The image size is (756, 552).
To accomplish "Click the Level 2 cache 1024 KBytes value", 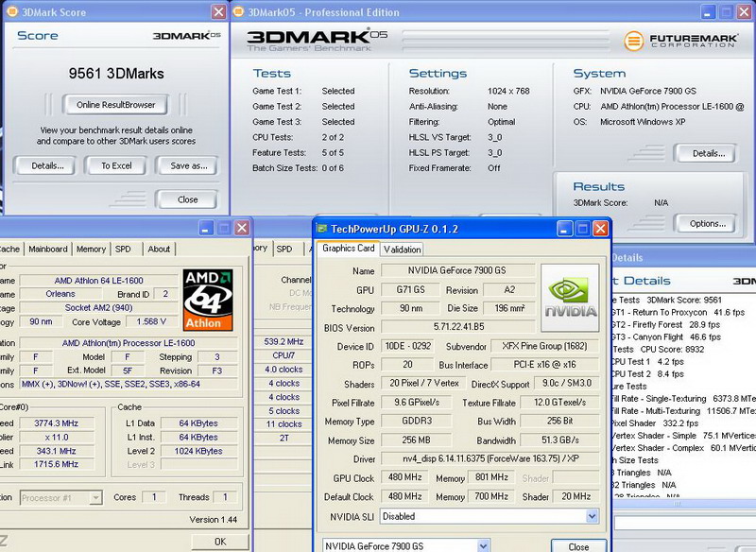I will [x=198, y=451].
